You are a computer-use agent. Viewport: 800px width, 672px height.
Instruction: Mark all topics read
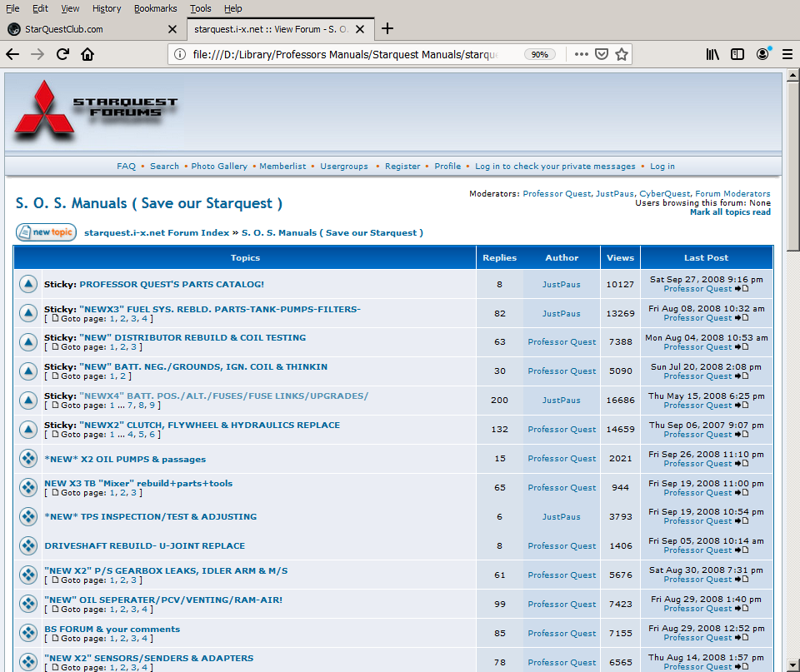click(x=730, y=212)
